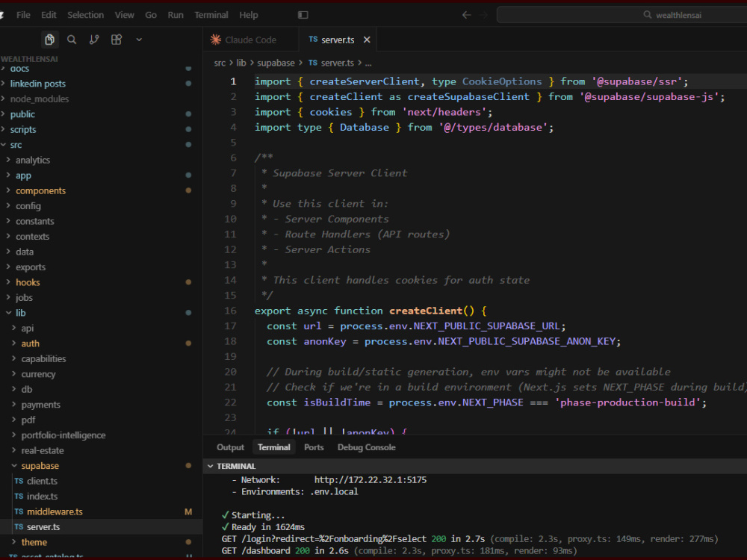Open the Extensions view icon
The image size is (747, 560).
pyautogui.click(x=117, y=40)
